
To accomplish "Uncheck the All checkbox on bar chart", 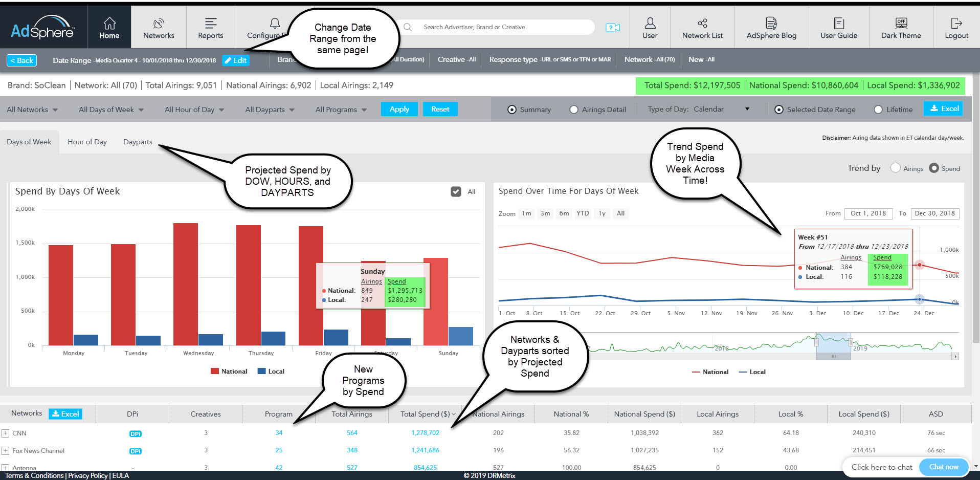I will point(456,191).
